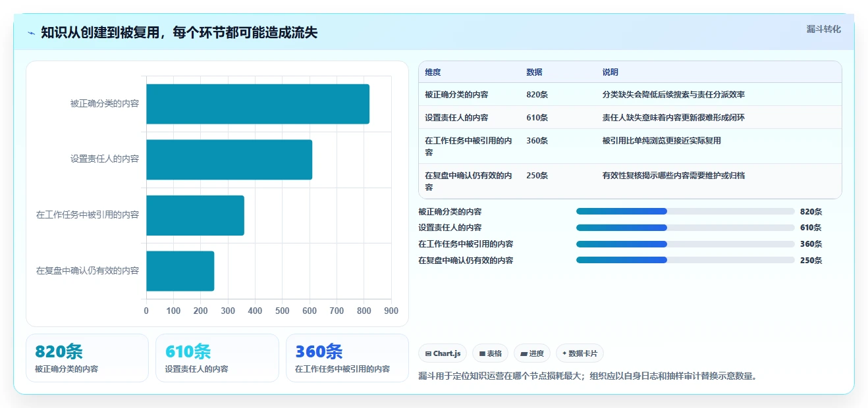Click the 设置责任人的内容 progress bar
Screen dimensions: 868x408
click(x=686, y=228)
